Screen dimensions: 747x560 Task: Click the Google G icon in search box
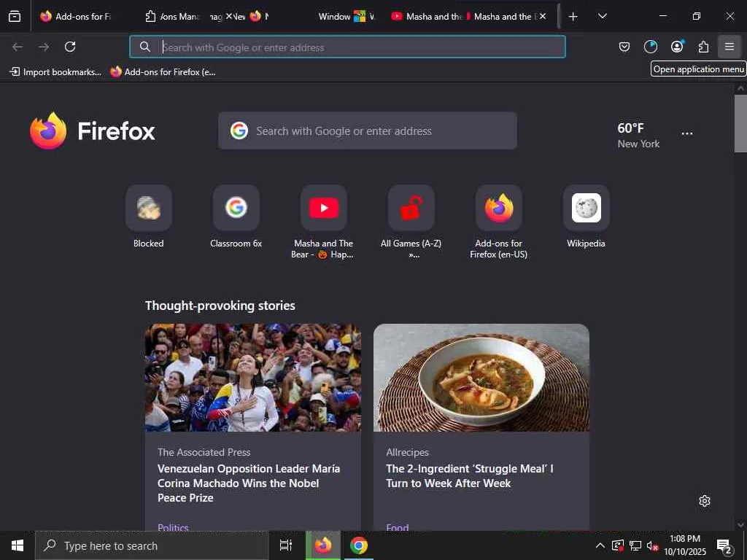click(x=239, y=131)
